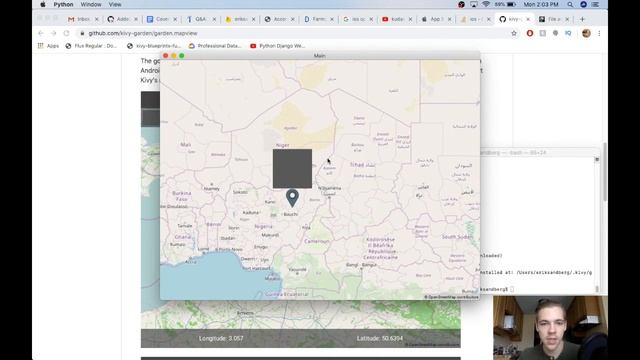Open a new browser tab
Screen dimensions: 640x360
pyautogui.click(x=582, y=19)
